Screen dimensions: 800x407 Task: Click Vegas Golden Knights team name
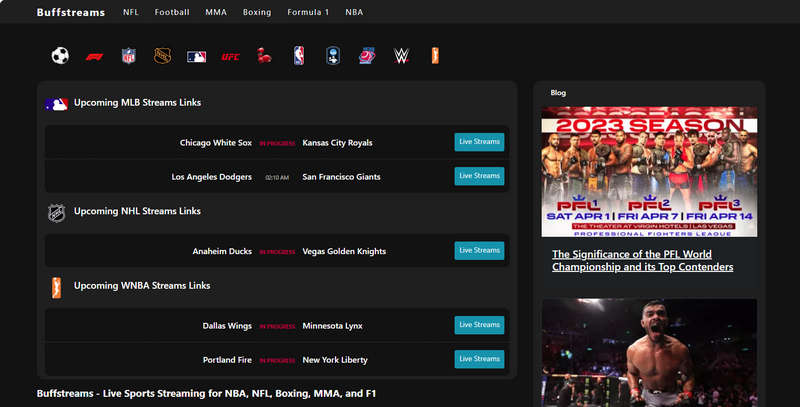pos(344,251)
